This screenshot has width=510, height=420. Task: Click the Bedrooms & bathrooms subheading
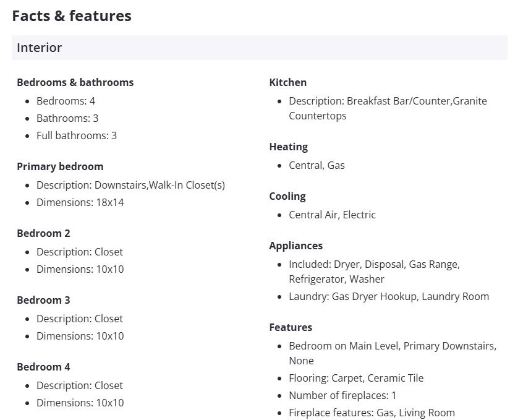tap(75, 82)
